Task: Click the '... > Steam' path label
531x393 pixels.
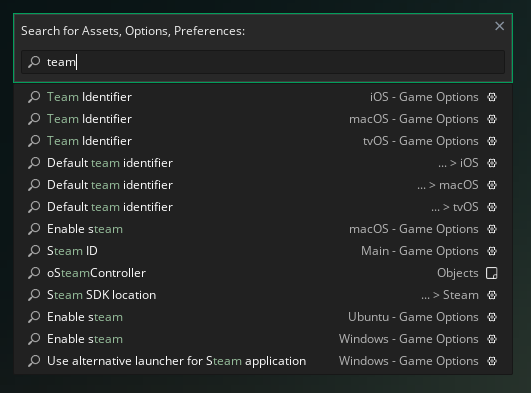Action: [x=450, y=295]
